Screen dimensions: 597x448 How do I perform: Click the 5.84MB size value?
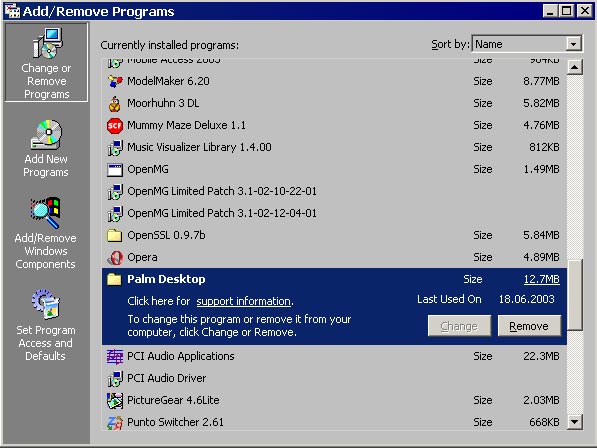tap(541, 236)
